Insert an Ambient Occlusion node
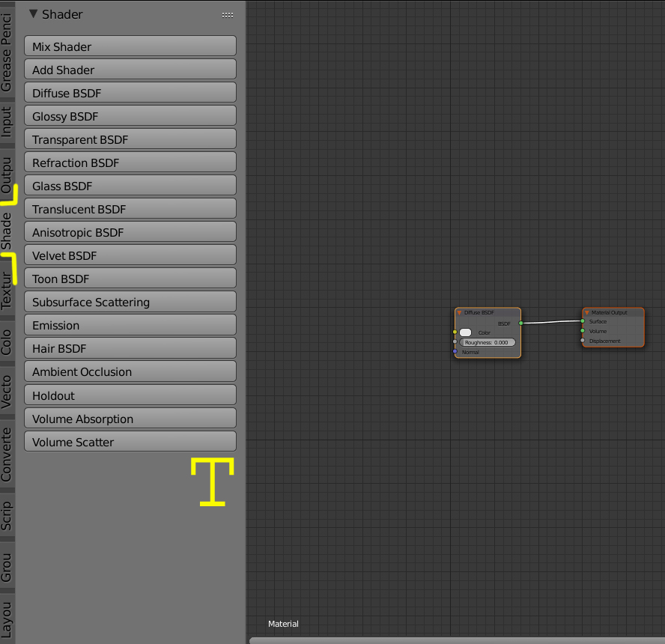 pos(130,371)
